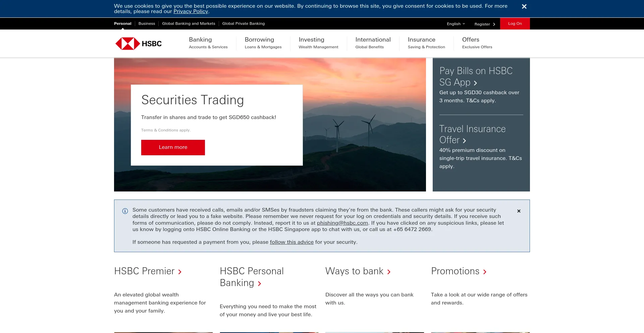
Task: Click the phishing@hsbc.com email link
Action: click(342, 223)
